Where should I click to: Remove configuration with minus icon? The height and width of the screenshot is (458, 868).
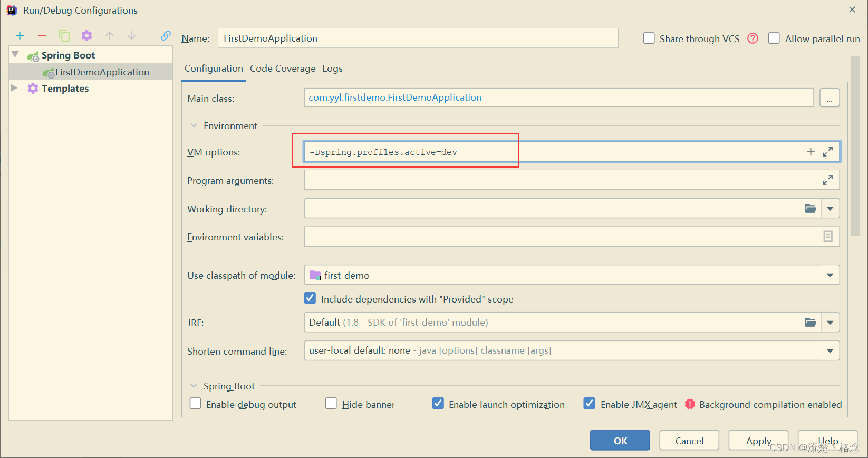[42, 36]
